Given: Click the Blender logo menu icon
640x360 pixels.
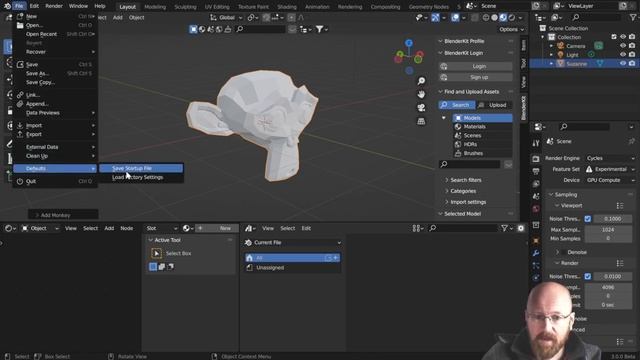Looking at the screenshot, I should click(x=7, y=6).
